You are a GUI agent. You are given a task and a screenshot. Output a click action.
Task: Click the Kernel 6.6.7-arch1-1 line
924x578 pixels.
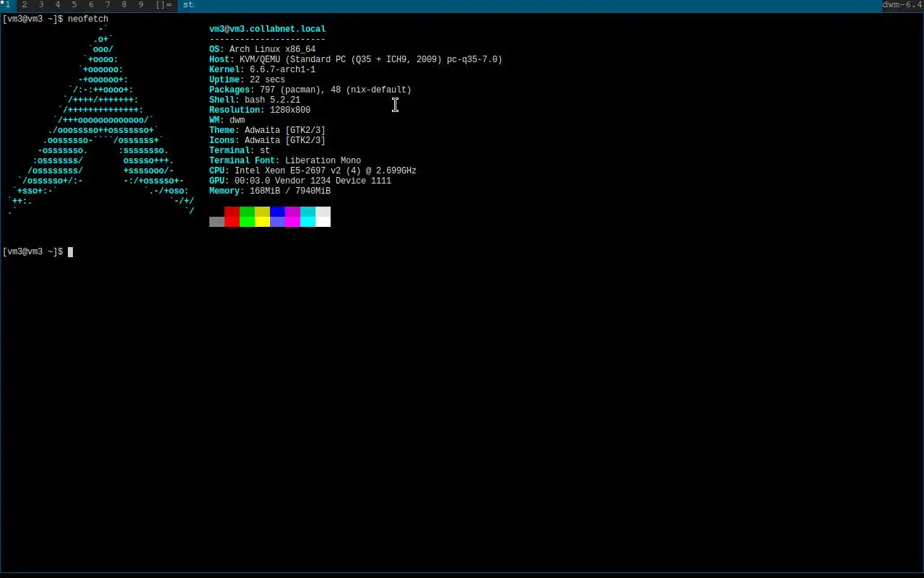[x=262, y=69]
